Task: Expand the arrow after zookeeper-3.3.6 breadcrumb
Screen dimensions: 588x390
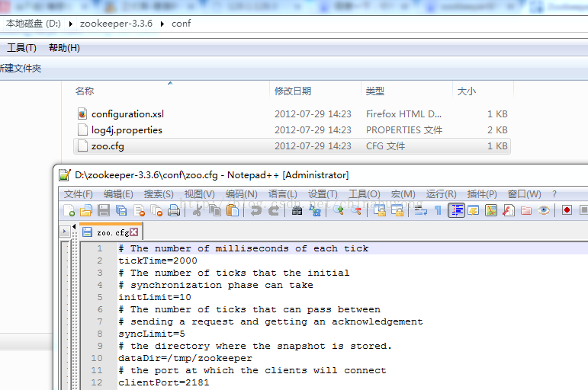Action: coord(162,24)
